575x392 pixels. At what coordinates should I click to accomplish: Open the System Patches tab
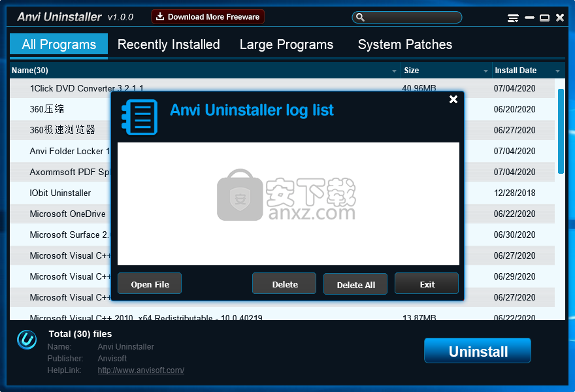[x=405, y=44]
